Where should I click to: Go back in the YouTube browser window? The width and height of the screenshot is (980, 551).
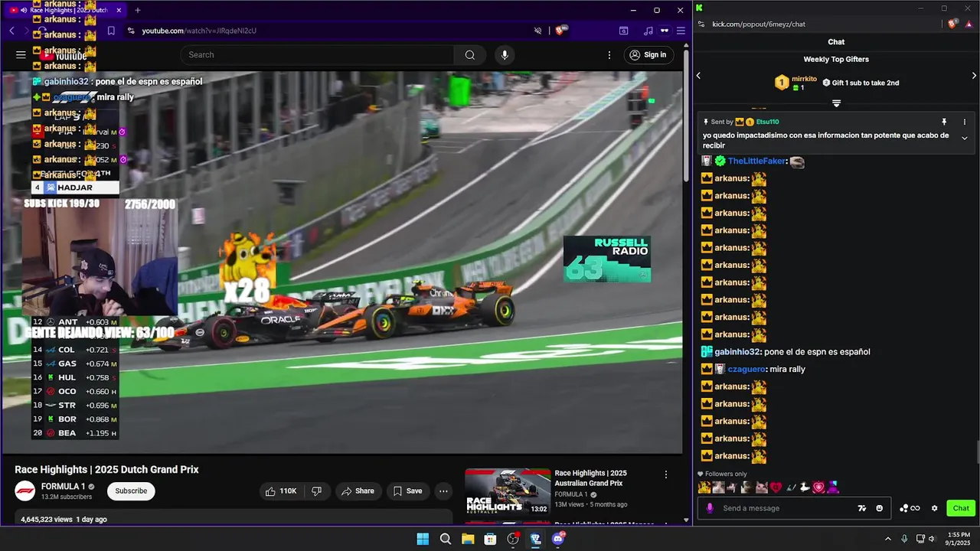[12, 31]
